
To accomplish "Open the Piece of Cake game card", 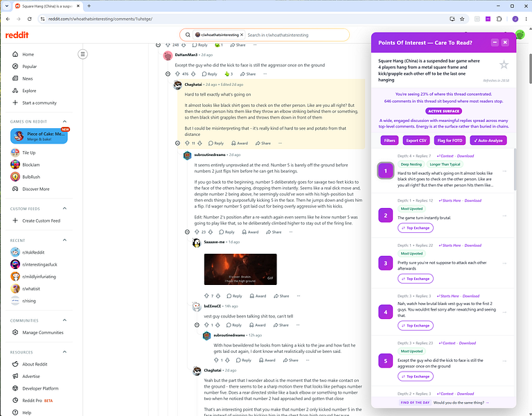I will [39, 136].
